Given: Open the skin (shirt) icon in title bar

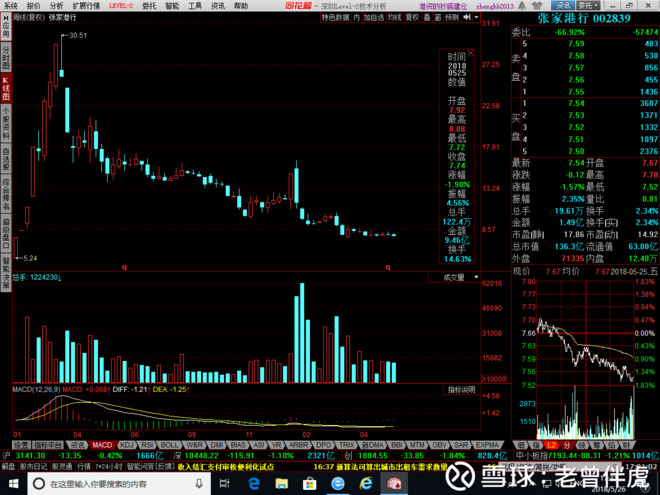Looking at the screenshot, I should (537, 5).
